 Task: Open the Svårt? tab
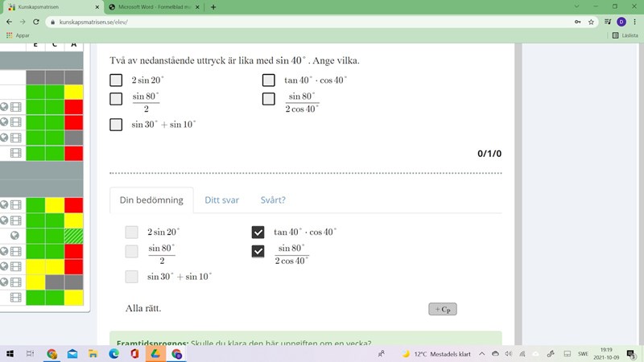[273, 200]
